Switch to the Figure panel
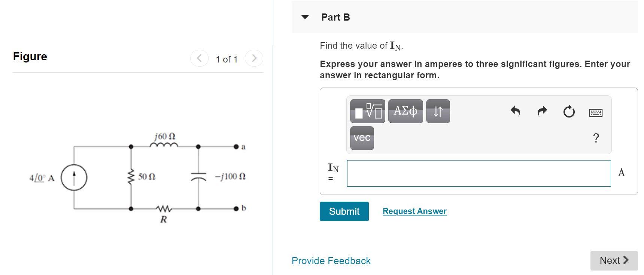This screenshot has height=275, width=644. tap(30, 56)
